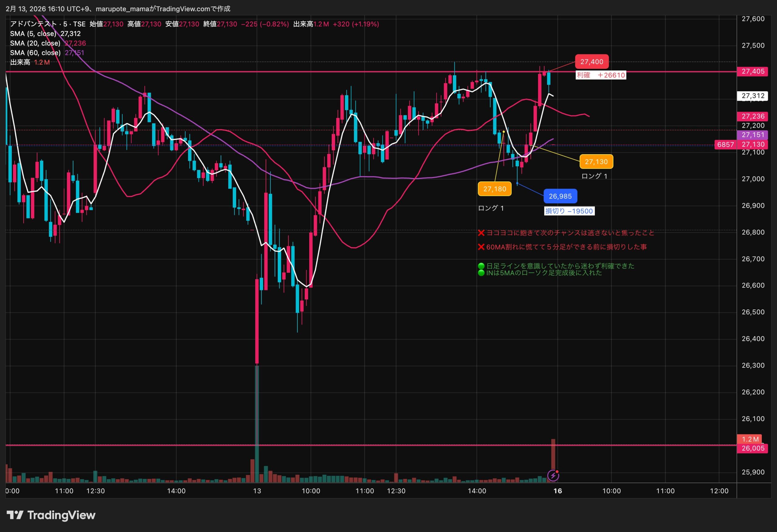Image resolution: width=777 pixels, height=532 pixels.
Task: Click the 27,405 price axis label
Action: [x=753, y=72]
